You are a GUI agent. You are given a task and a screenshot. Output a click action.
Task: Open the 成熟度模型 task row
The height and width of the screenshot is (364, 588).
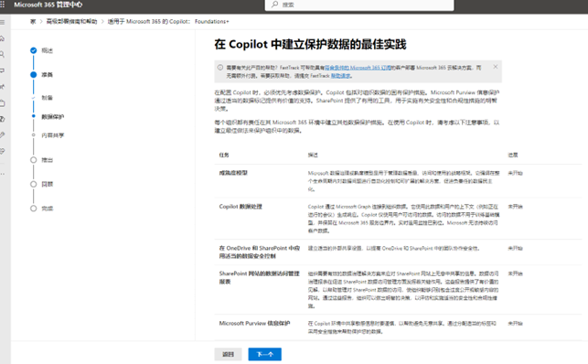(233, 173)
